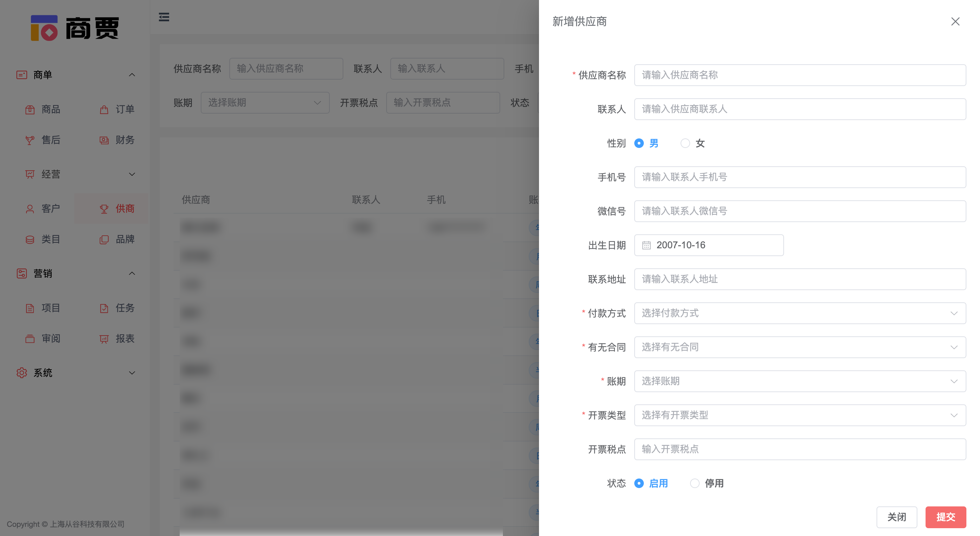Screen dimensions: 980x536
Task: Select the 客户 sidebar icon
Action: [30, 208]
